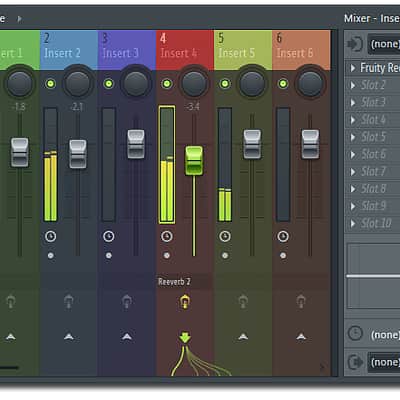Click the Insert 3 pan knob

pyautogui.click(x=136, y=83)
